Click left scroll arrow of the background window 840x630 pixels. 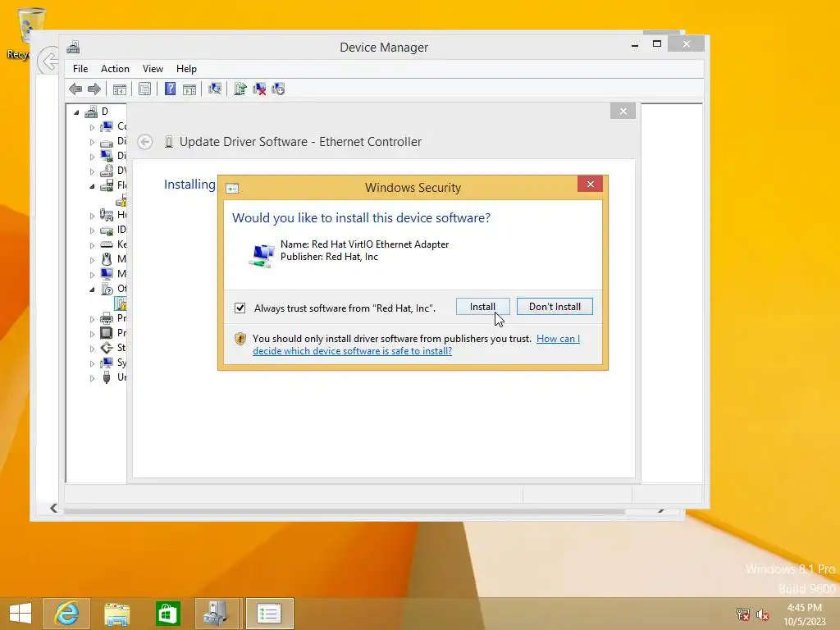click(53, 508)
